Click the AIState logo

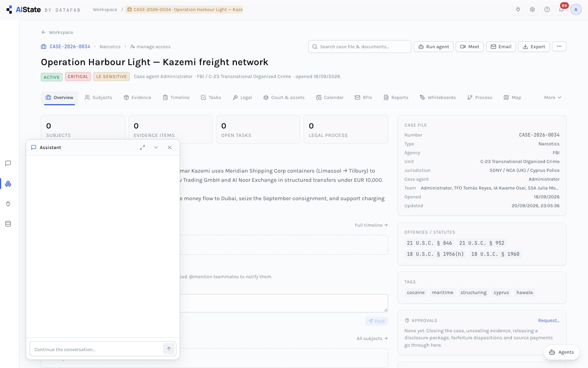(24, 10)
